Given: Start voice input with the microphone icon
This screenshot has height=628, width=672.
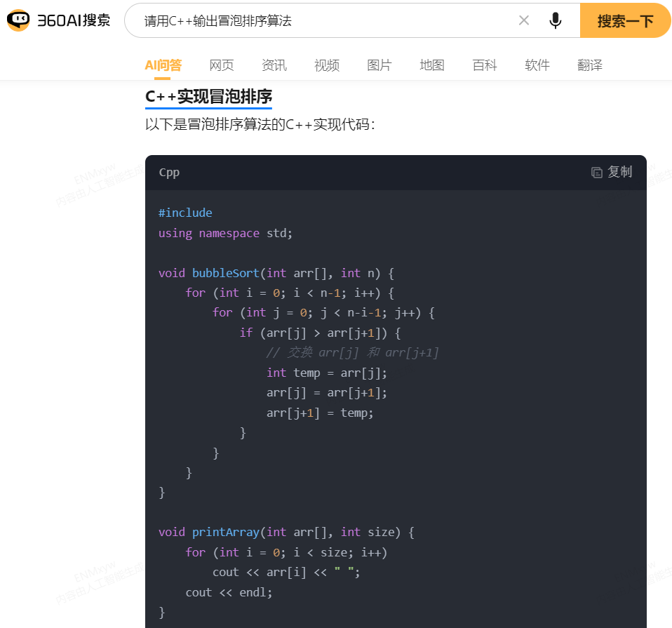Looking at the screenshot, I should [x=556, y=20].
